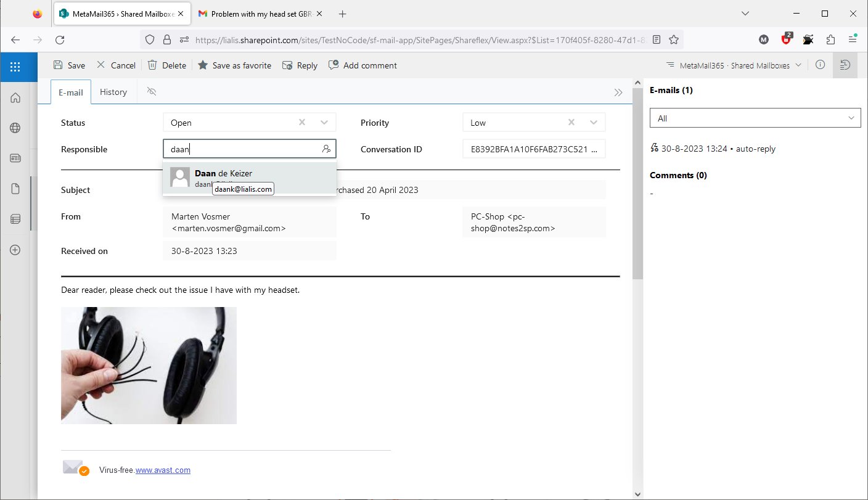Viewport: 868px width, 500px height.
Task: Click the Subject field value
Action: tap(384, 190)
